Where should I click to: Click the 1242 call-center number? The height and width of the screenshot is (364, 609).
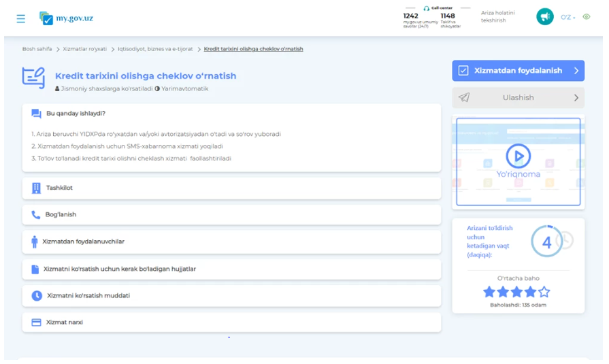(x=410, y=16)
